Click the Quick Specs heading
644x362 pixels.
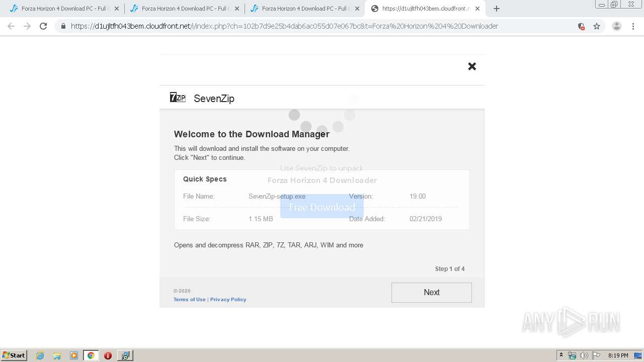[205, 179]
